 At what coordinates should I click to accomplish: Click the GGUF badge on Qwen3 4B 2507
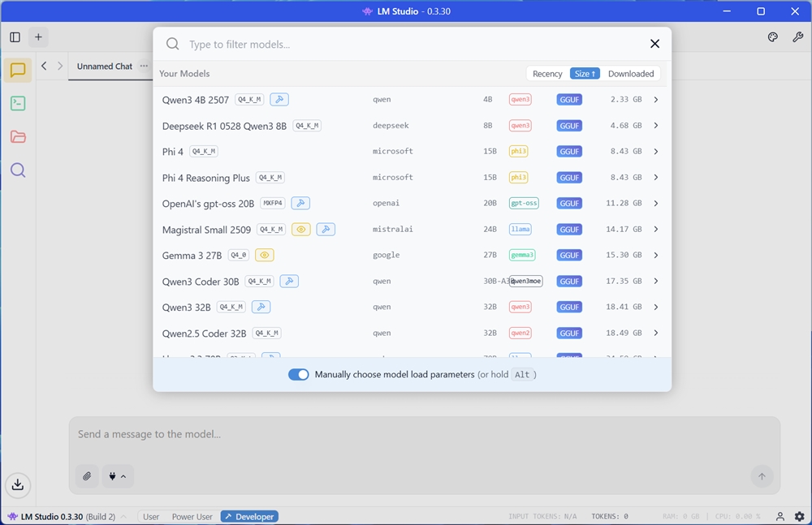569,100
